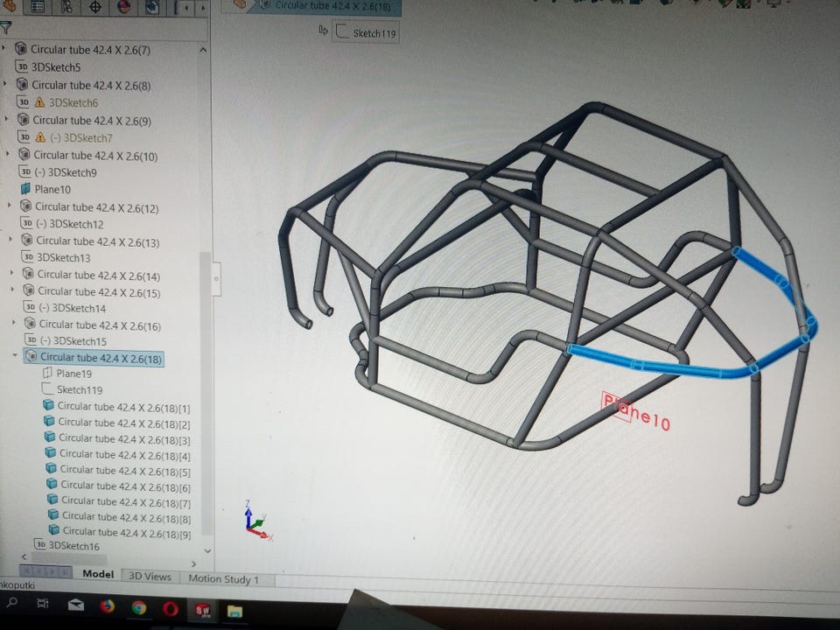The width and height of the screenshot is (840, 630).
Task: Select body Circular tube 42.4 X 2.6(18)[5]
Action: [x=125, y=471]
